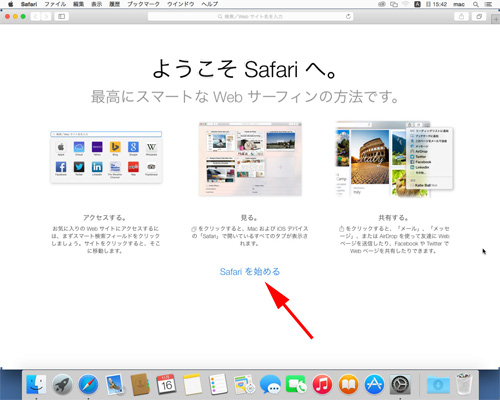Open iBooks from the Dock
The height and width of the screenshot is (400, 500).
click(x=348, y=384)
